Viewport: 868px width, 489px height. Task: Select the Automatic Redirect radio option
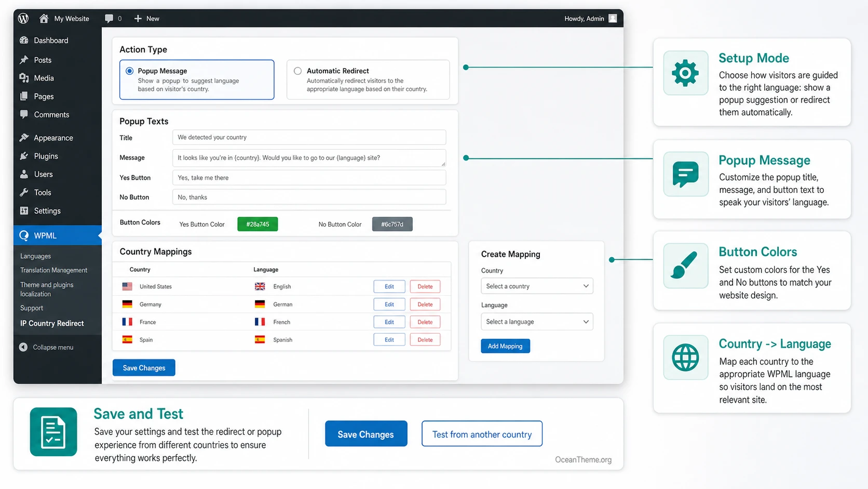pos(297,71)
